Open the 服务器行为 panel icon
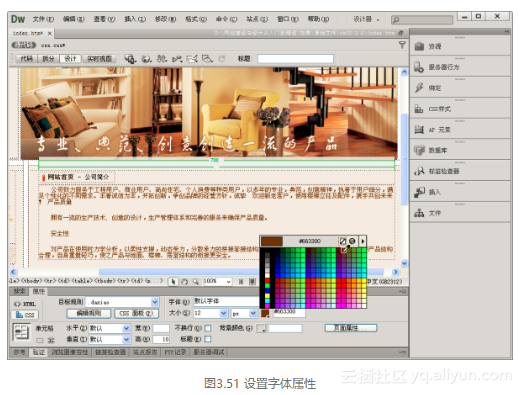This screenshot has height=395, width=523. [419, 67]
